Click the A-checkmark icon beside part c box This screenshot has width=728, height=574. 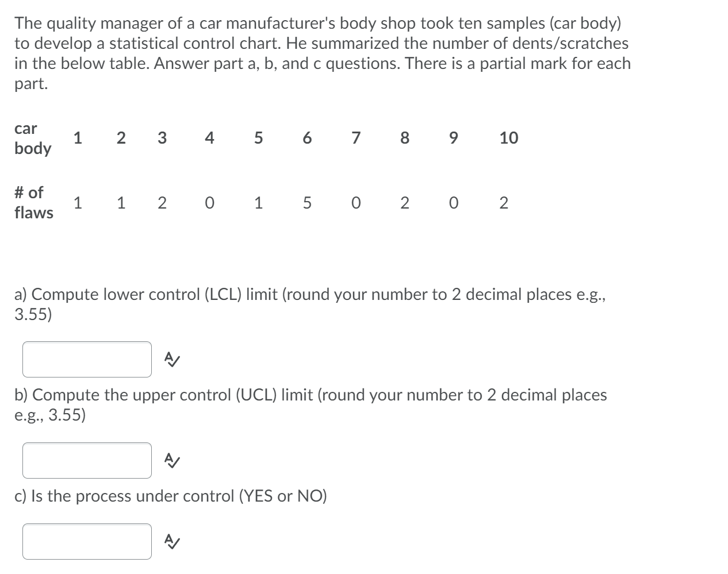[x=171, y=540]
